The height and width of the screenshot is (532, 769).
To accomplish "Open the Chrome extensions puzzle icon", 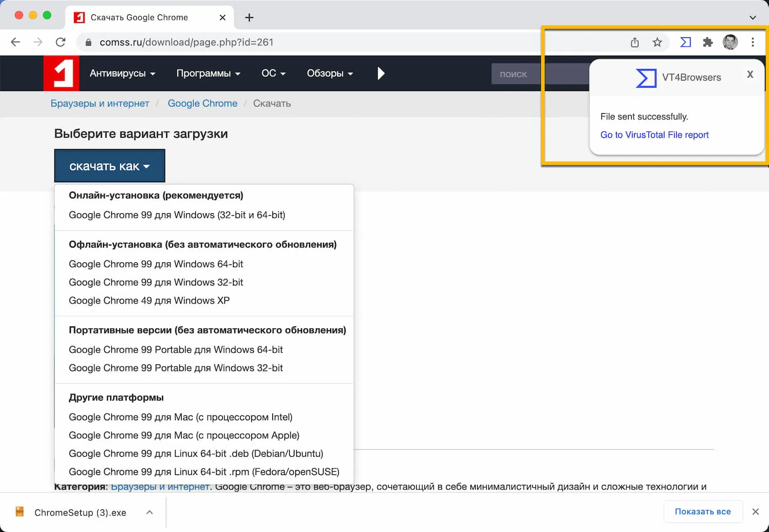I will coord(707,42).
